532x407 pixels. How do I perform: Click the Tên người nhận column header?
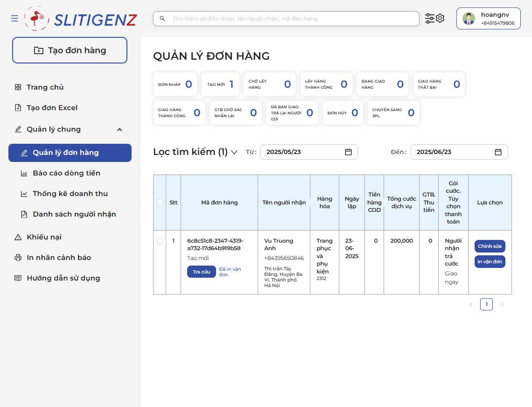(284, 202)
